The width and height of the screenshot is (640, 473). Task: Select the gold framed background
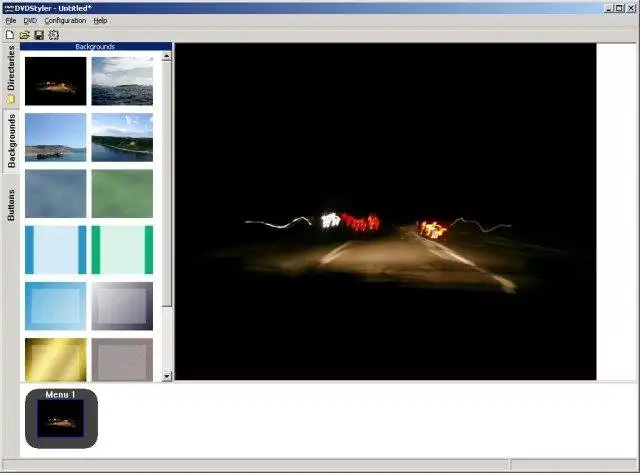pos(56,360)
